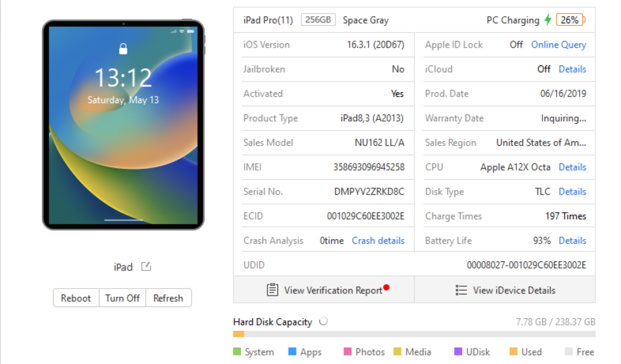Click the refresh circle beside Hard Disk Capacity
This screenshot has height=364, width=621.
click(x=323, y=321)
